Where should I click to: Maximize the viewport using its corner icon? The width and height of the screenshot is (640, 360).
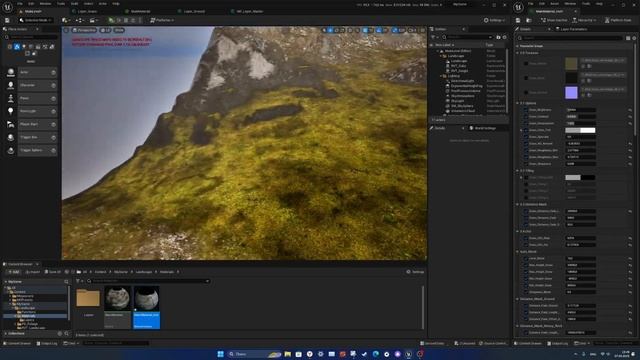pos(422,30)
